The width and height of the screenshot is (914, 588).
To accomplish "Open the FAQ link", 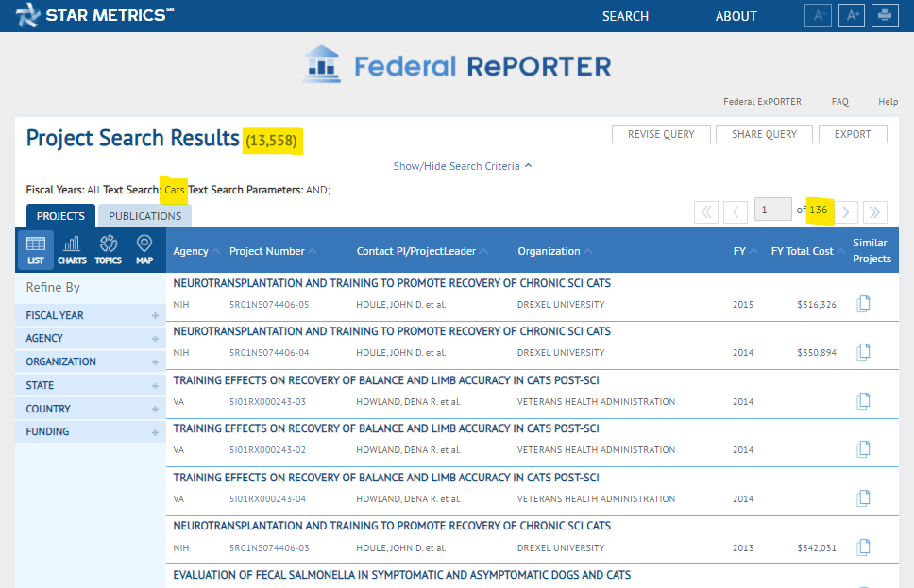I will (840, 101).
